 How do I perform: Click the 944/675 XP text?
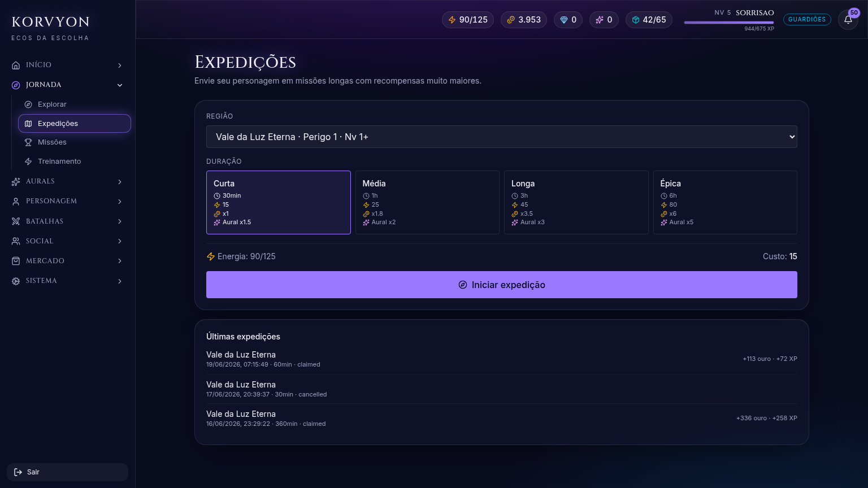(x=759, y=29)
